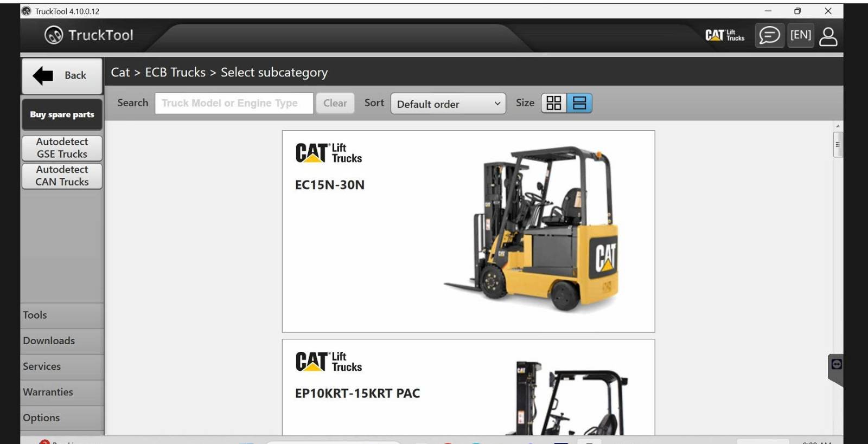Click the ECB Trucks breadcrumb
Viewport: 868px width, 444px height.
(175, 72)
